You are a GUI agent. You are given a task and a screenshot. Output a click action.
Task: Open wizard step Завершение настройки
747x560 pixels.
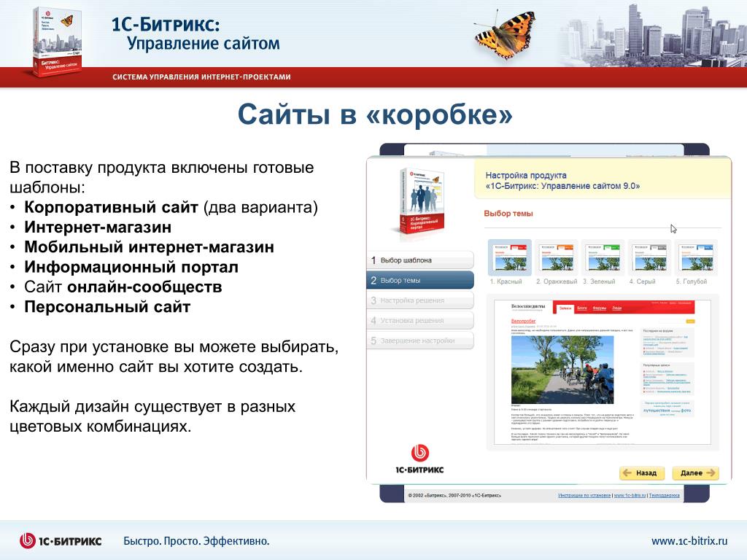click(x=420, y=341)
